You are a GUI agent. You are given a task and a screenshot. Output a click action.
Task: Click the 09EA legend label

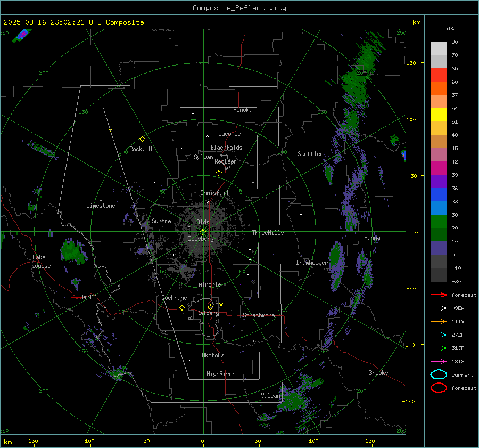[458, 308]
